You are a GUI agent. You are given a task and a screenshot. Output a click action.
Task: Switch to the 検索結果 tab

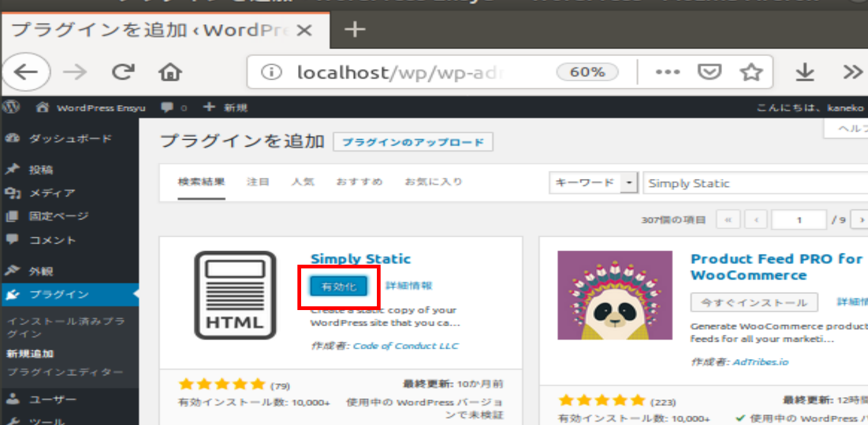point(201,182)
